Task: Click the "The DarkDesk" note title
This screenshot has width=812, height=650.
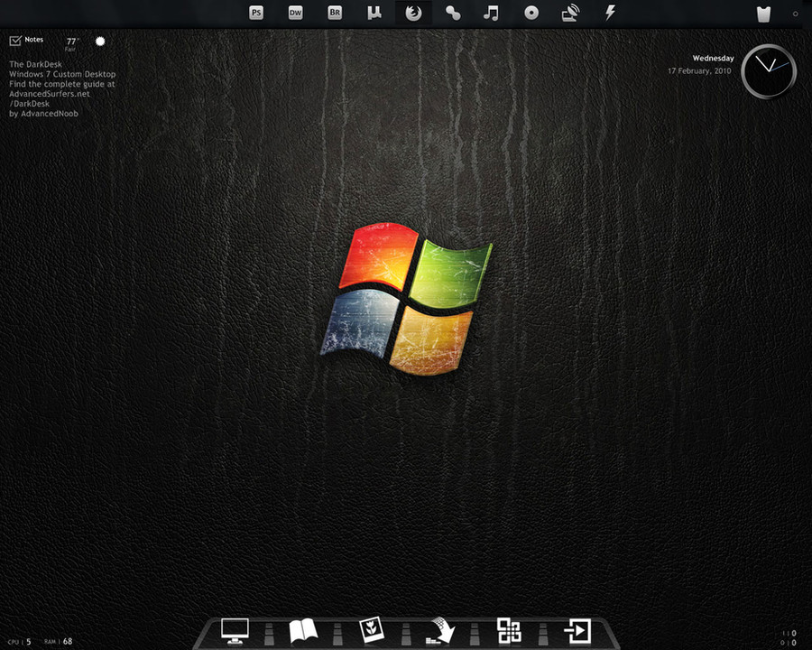Action: click(x=36, y=64)
